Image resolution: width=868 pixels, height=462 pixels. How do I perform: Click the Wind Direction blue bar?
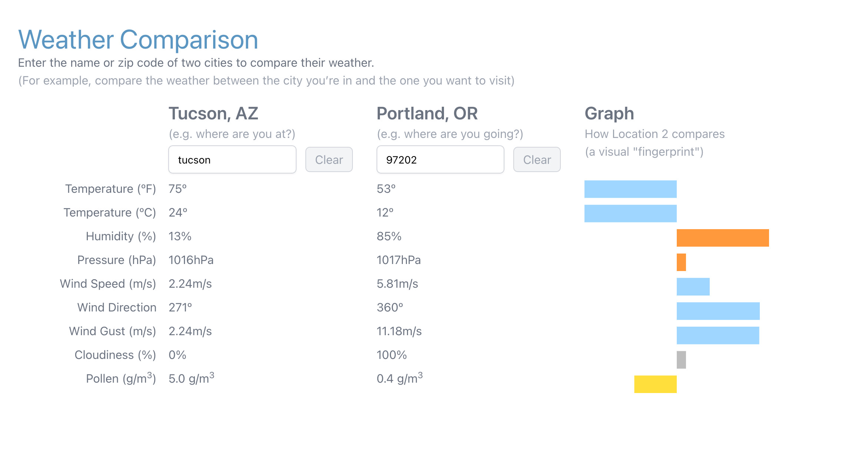click(x=718, y=311)
